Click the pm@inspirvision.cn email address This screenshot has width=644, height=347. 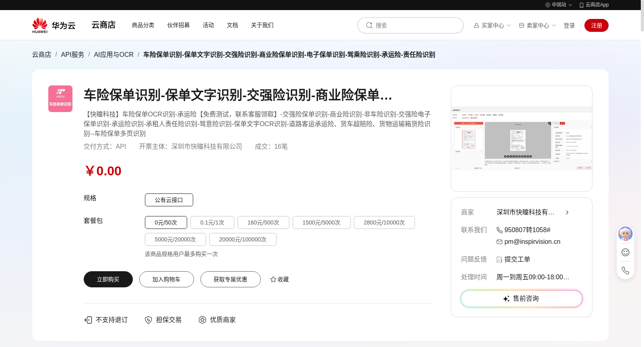point(533,242)
